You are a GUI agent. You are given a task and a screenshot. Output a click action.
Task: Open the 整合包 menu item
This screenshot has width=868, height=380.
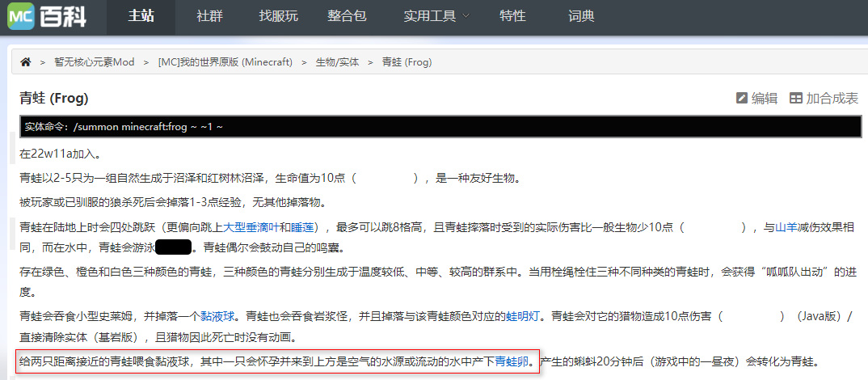347,16
